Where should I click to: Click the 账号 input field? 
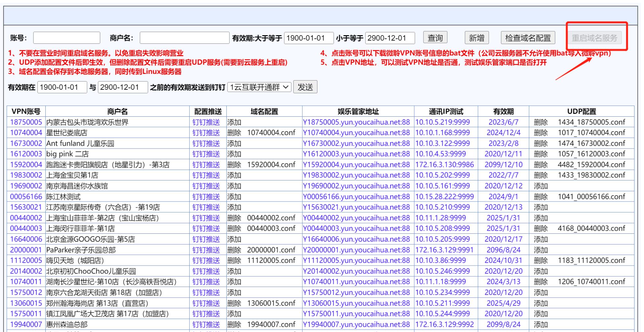point(67,38)
